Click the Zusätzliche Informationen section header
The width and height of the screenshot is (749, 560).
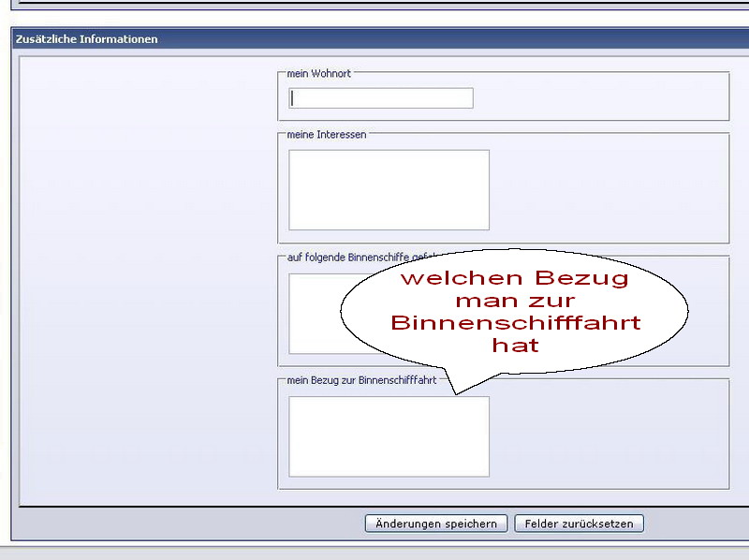(x=87, y=39)
